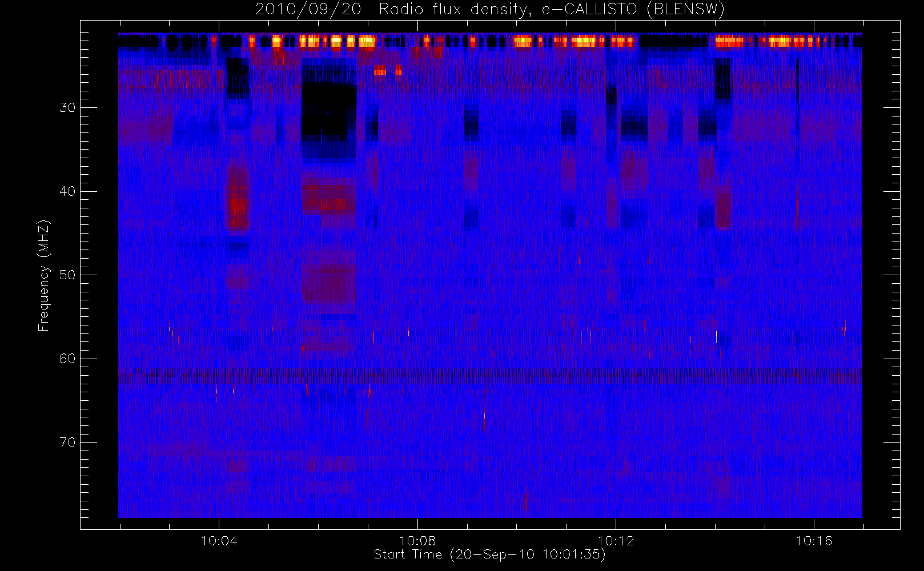Click the 10:12 time tick label

point(616,541)
